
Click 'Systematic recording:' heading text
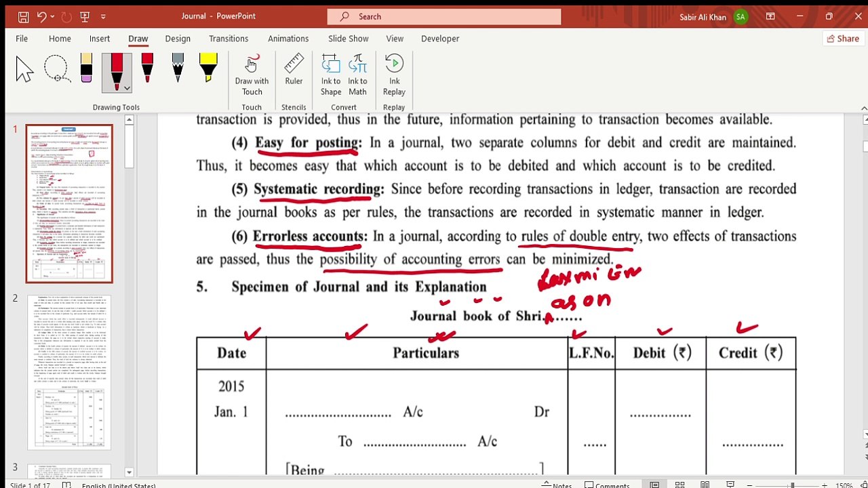coord(319,189)
